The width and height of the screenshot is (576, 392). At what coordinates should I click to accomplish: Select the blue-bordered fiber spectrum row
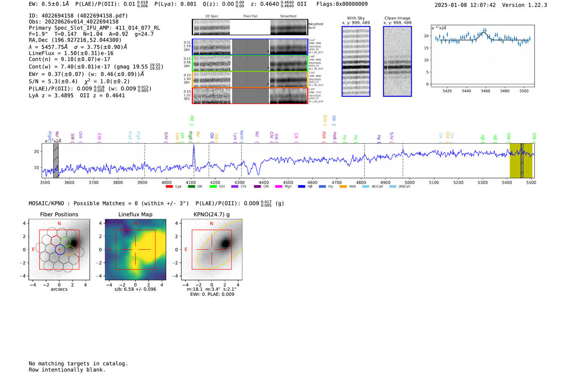(x=250, y=47)
